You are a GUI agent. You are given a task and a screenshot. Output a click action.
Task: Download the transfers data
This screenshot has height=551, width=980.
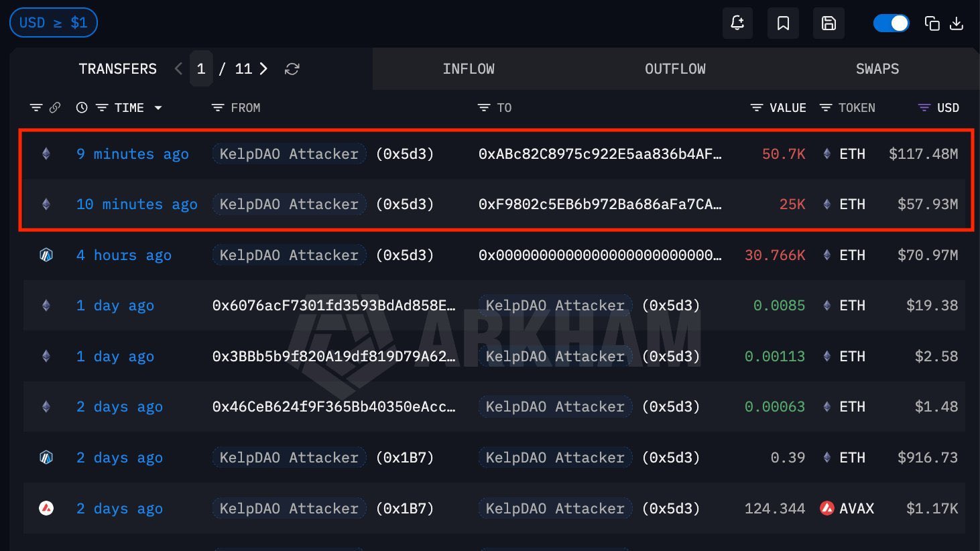(x=957, y=23)
